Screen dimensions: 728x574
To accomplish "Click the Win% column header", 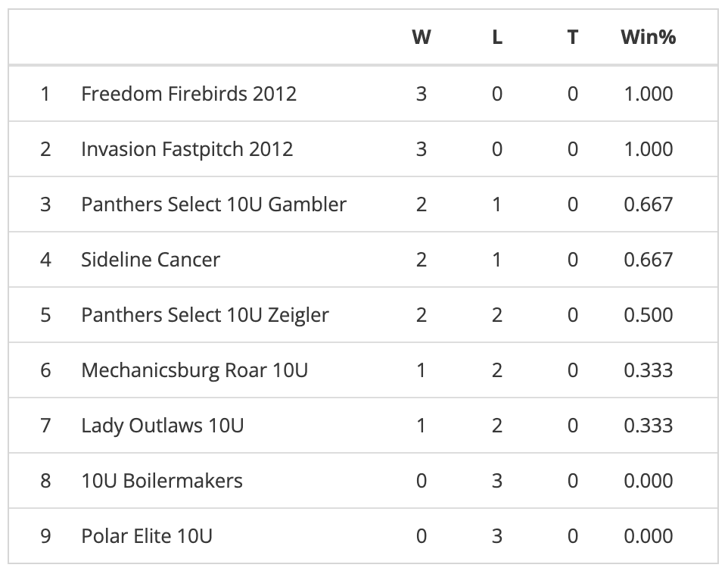I will click(x=648, y=36).
